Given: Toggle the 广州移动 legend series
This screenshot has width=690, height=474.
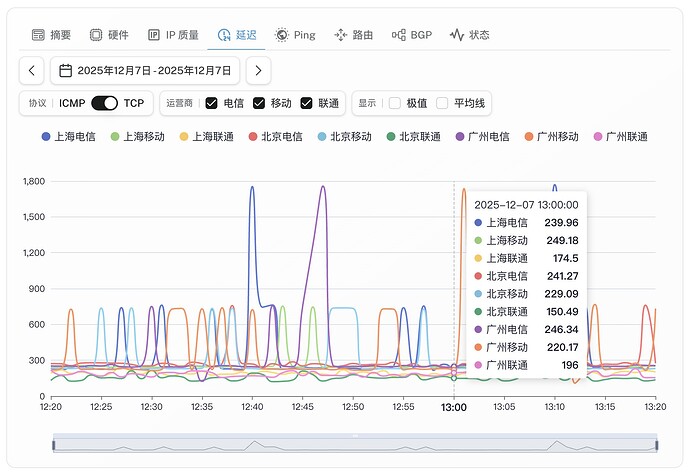Looking at the screenshot, I should tap(552, 137).
